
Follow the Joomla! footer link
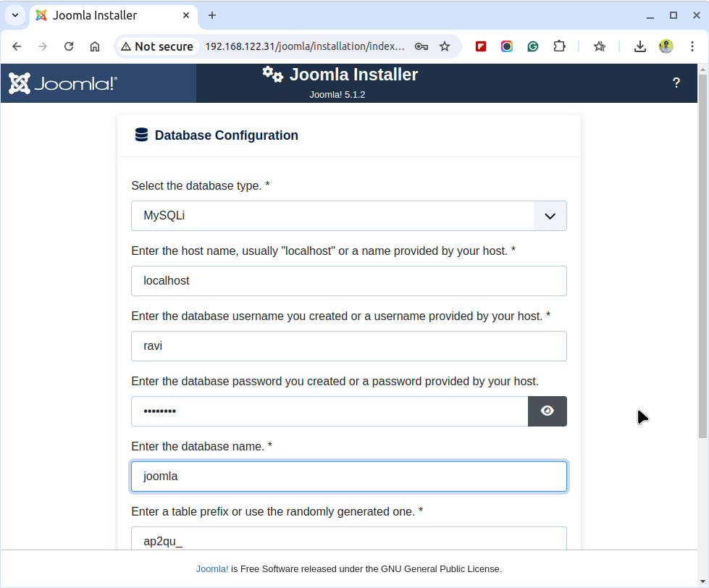coord(212,569)
